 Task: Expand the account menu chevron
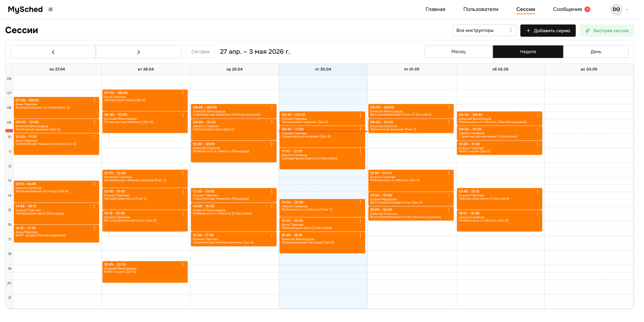pyautogui.click(x=627, y=10)
